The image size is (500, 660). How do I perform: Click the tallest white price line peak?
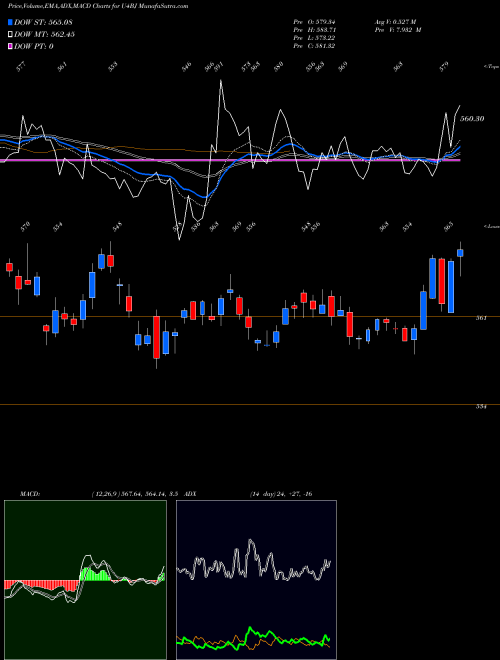221,81
